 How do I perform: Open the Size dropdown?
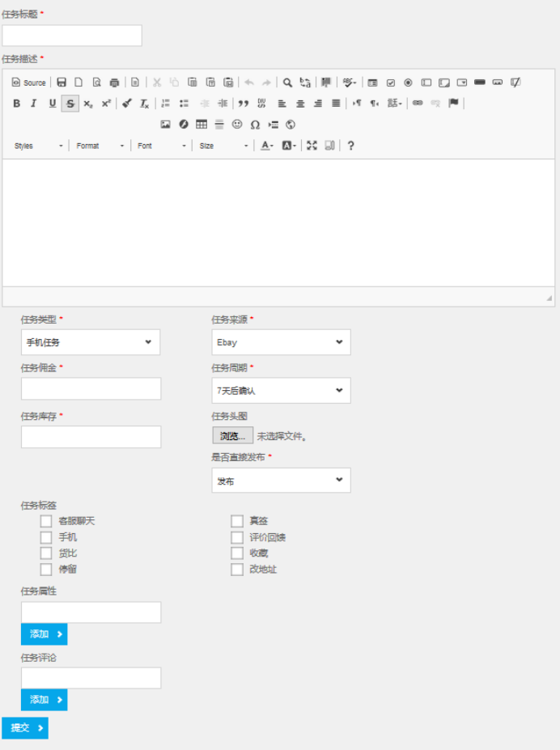[x=223, y=146]
